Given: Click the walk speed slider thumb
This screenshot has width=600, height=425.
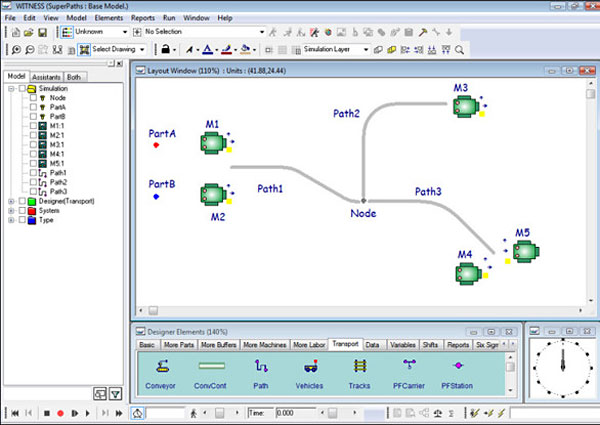Looking at the screenshot, I should coord(219,413).
